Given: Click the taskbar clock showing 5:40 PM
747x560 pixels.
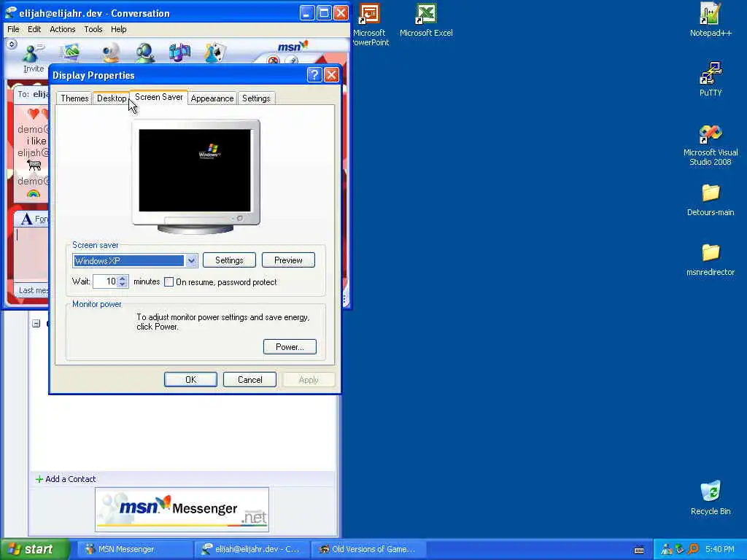Looking at the screenshot, I should pyautogui.click(x=720, y=549).
